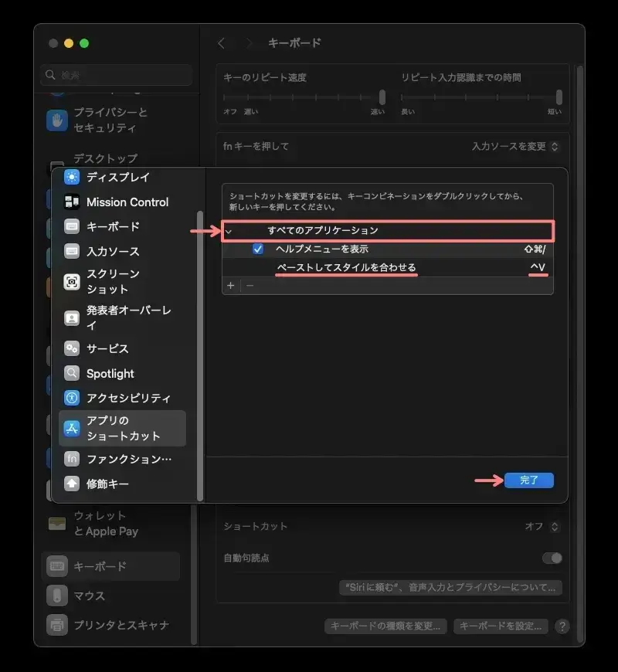Select the アクセシビリティ icon
Image resolution: width=618 pixels, height=672 pixels.
tap(71, 399)
